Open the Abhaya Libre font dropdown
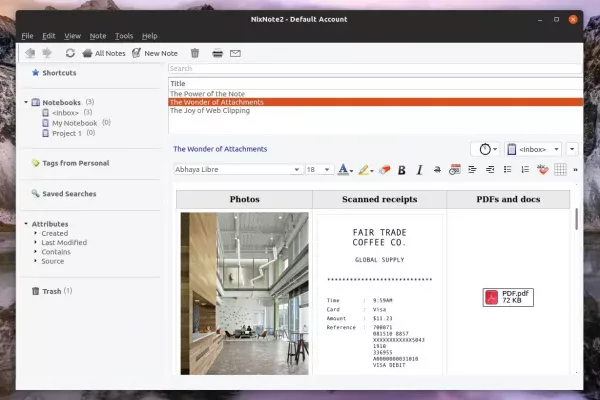This screenshot has height=400, width=600. 238,170
